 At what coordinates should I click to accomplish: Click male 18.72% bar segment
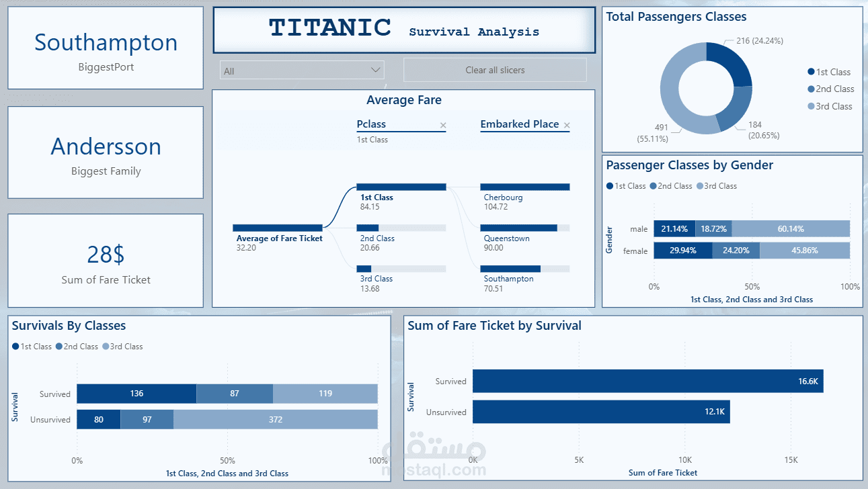pos(713,229)
